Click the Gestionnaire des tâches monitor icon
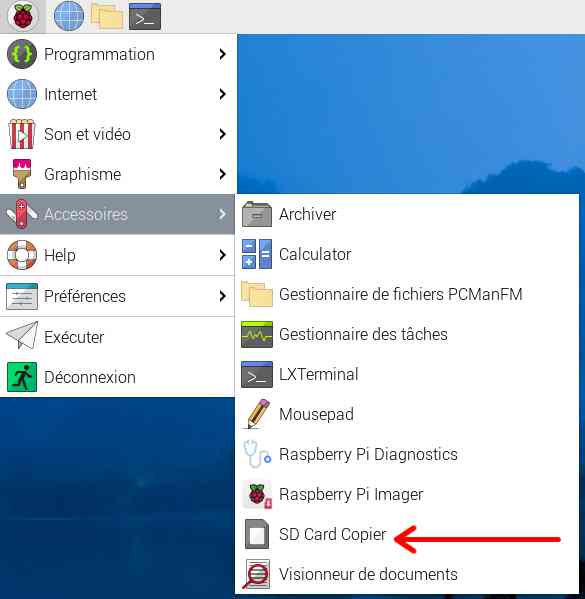585x599 pixels. click(x=257, y=334)
